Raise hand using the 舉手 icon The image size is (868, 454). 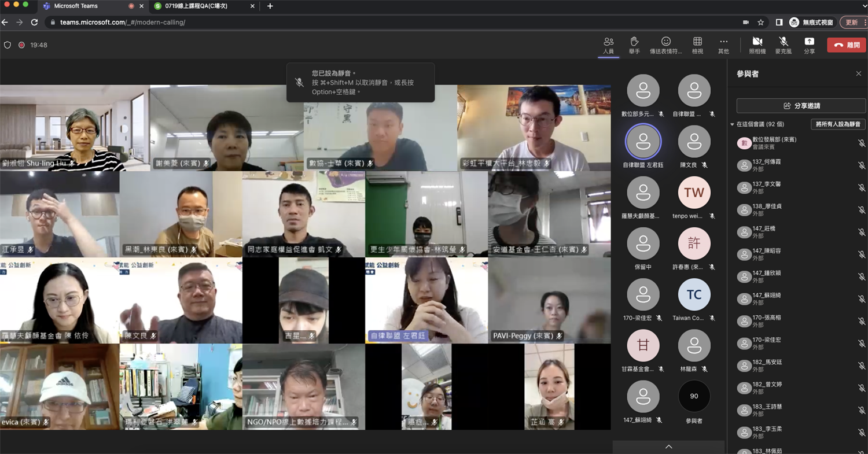click(634, 42)
